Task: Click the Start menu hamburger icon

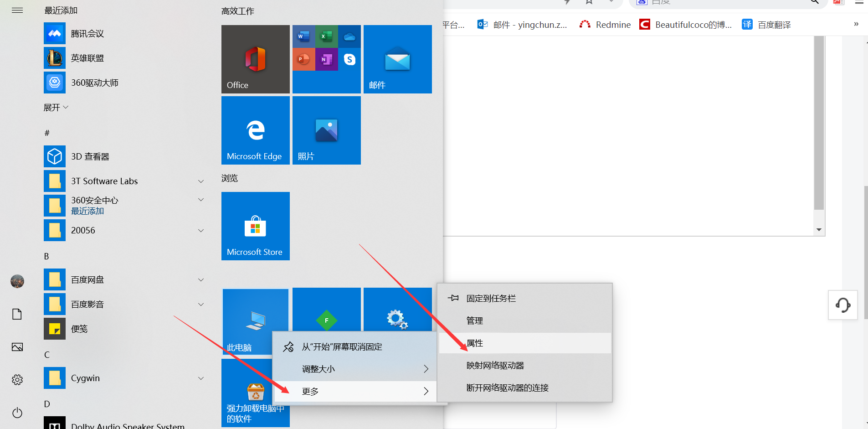Action: (17, 10)
